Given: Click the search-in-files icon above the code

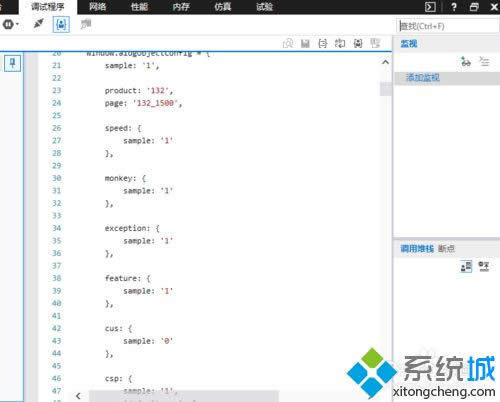Looking at the screenshot, I should 288,43.
